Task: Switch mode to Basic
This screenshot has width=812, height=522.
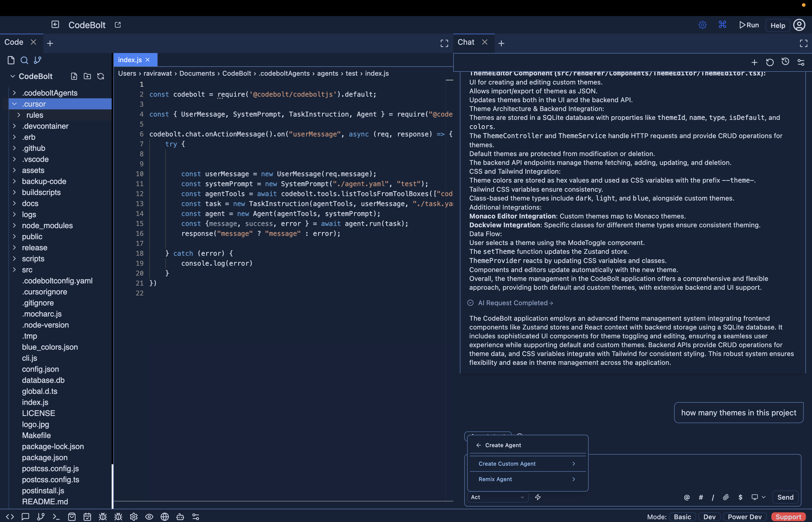Action: pyautogui.click(x=682, y=516)
